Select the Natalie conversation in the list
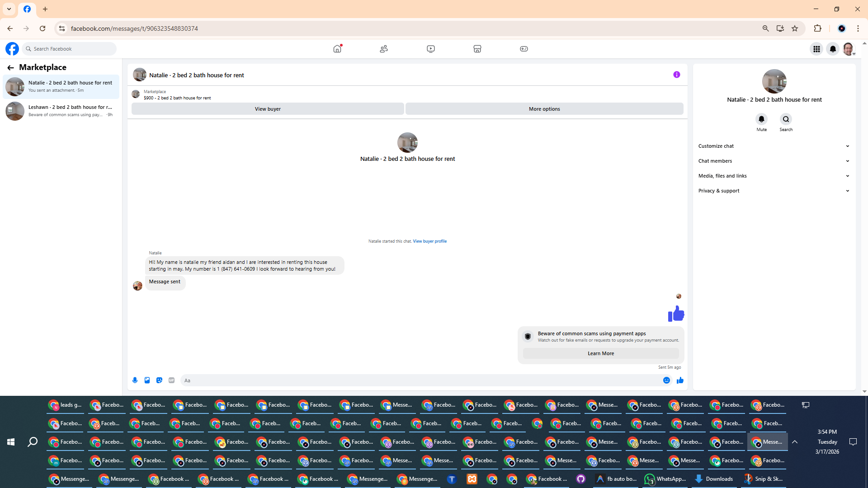 (x=61, y=86)
